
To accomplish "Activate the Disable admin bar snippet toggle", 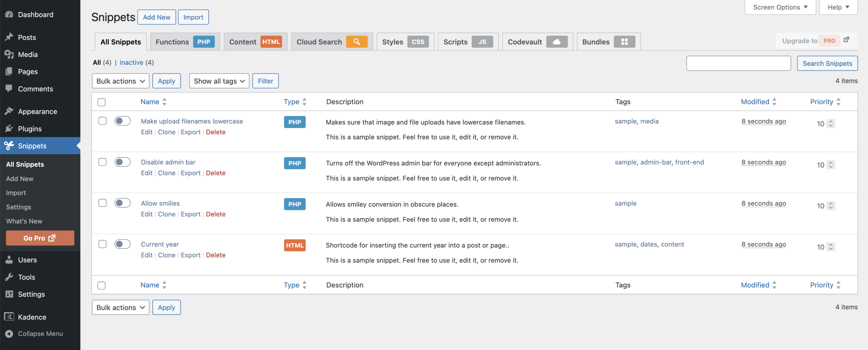I will [122, 162].
